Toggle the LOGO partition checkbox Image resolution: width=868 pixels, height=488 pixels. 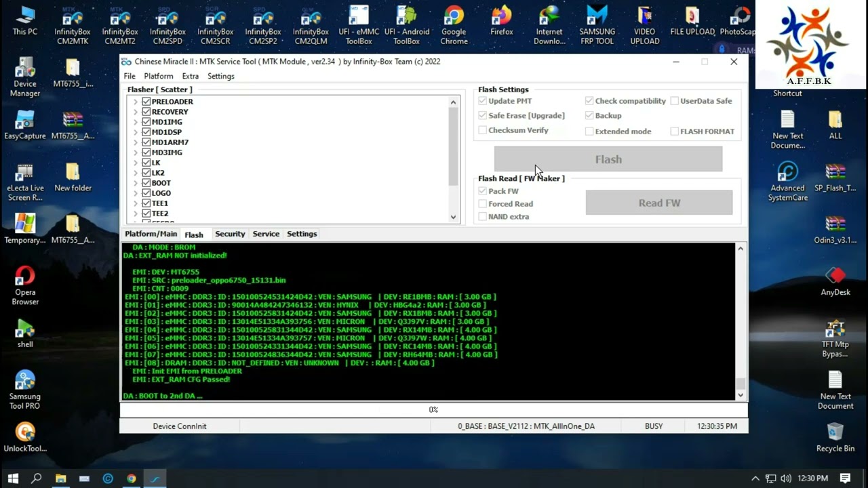click(146, 193)
